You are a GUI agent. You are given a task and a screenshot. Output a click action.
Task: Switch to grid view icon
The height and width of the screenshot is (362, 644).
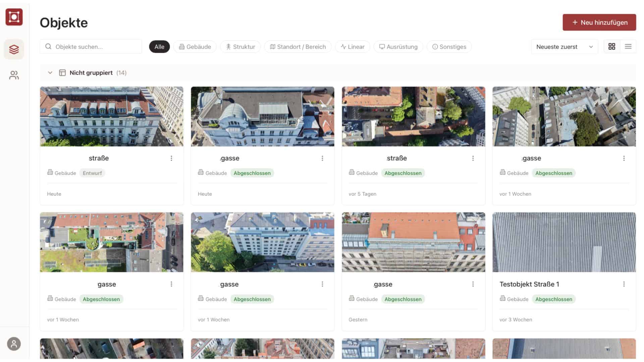(x=612, y=47)
